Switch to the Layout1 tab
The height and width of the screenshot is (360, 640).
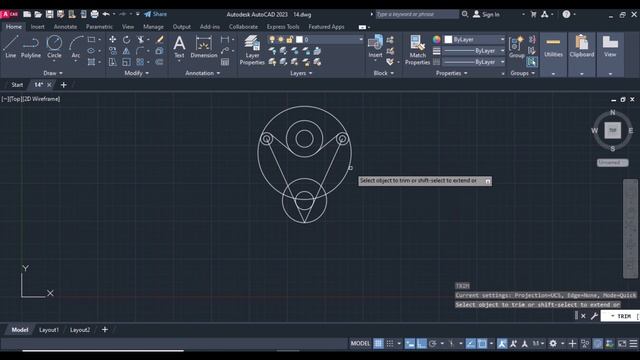pyautogui.click(x=49, y=330)
